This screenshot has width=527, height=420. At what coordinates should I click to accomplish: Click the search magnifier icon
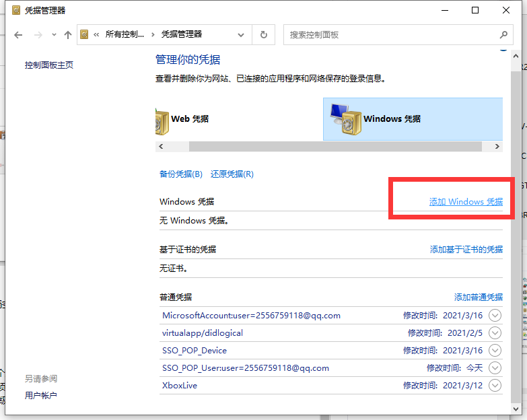pos(503,35)
